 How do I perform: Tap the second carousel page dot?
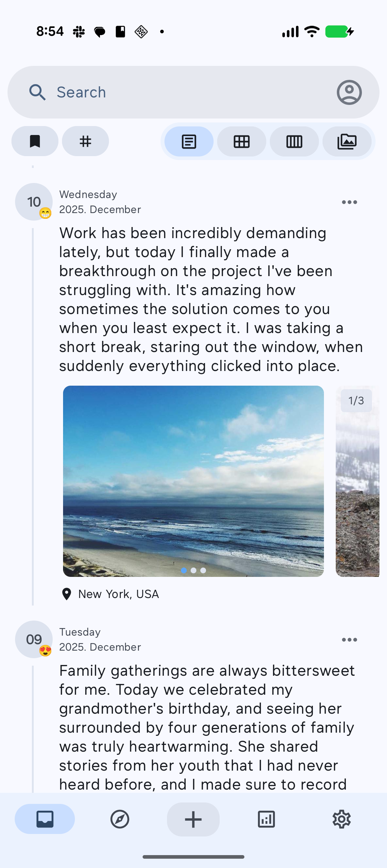click(x=193, y=570)
